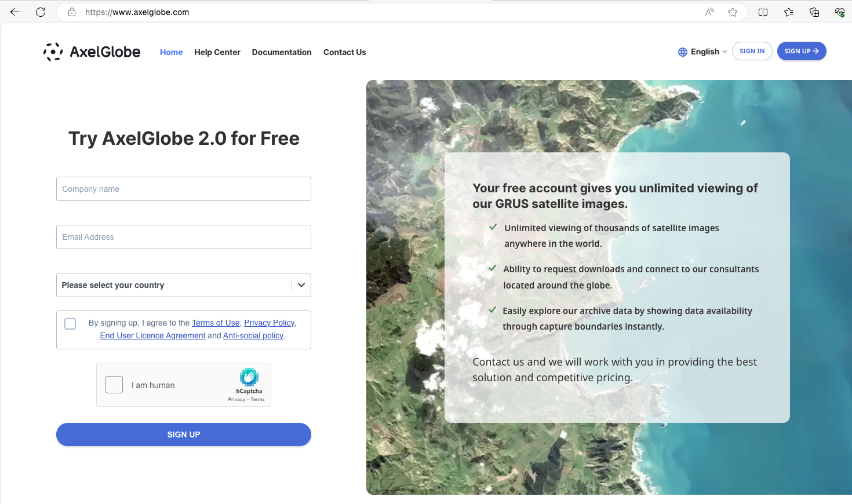Open the Help Center menu item

pos(217,52)
